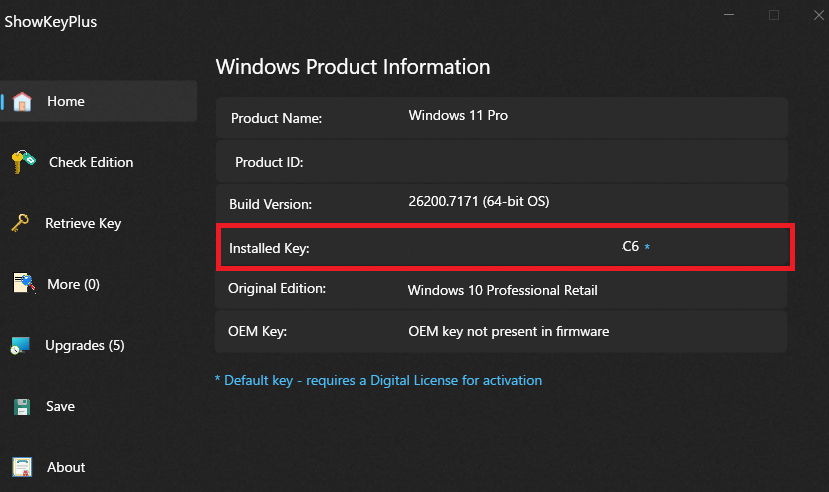Image resolution: width=829 pixels, height=492 pixels.
Task: Click the empty Product ID row
Action: [x=501, y=162]
